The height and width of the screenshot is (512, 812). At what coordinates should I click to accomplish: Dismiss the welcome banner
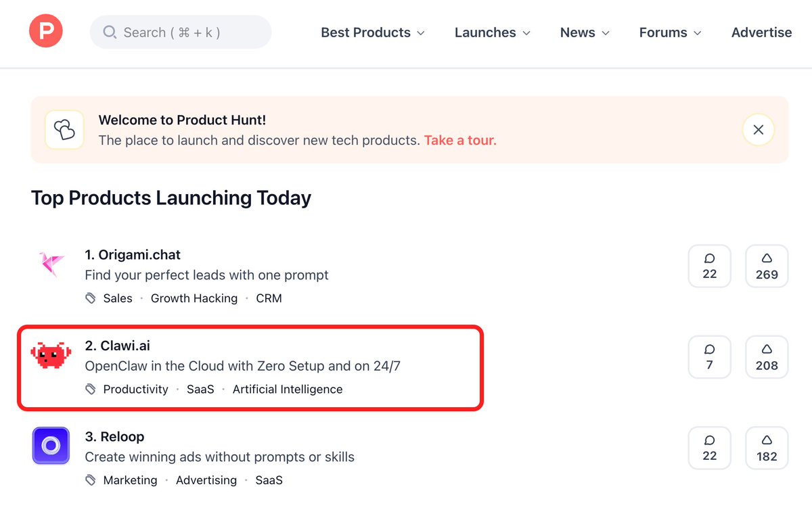pos(759,130)
